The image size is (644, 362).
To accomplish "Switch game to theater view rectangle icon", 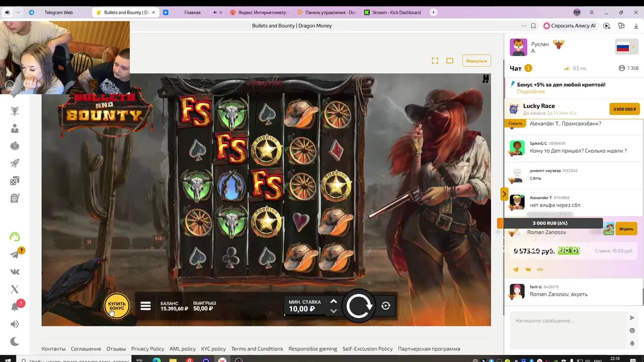I will pos(450,61).
